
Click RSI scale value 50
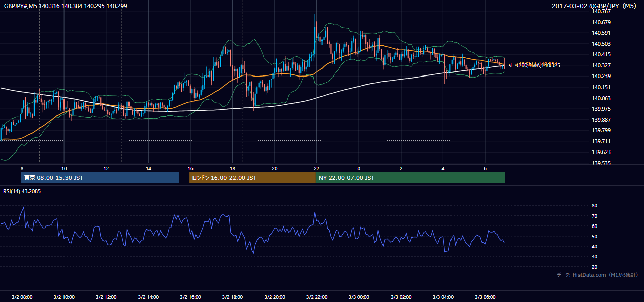click(x=594, y=236)
